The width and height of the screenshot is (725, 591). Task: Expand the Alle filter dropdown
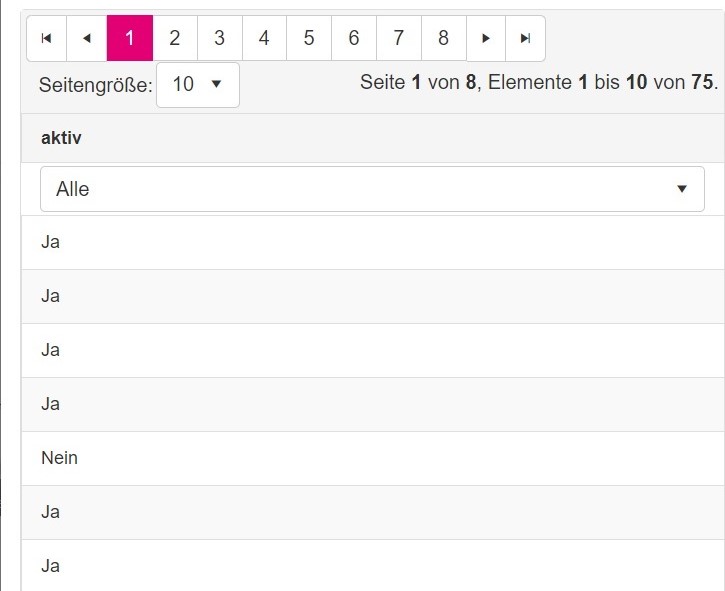[x=372, y=189]
